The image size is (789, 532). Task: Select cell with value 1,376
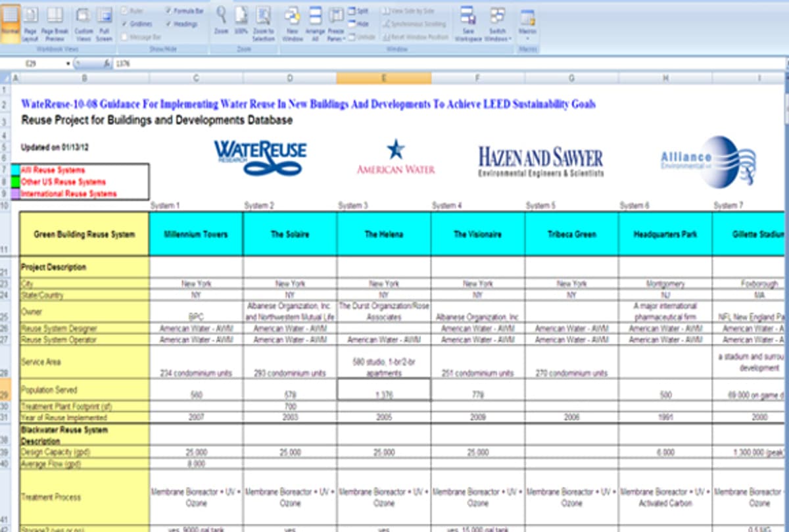click(384, 389)
